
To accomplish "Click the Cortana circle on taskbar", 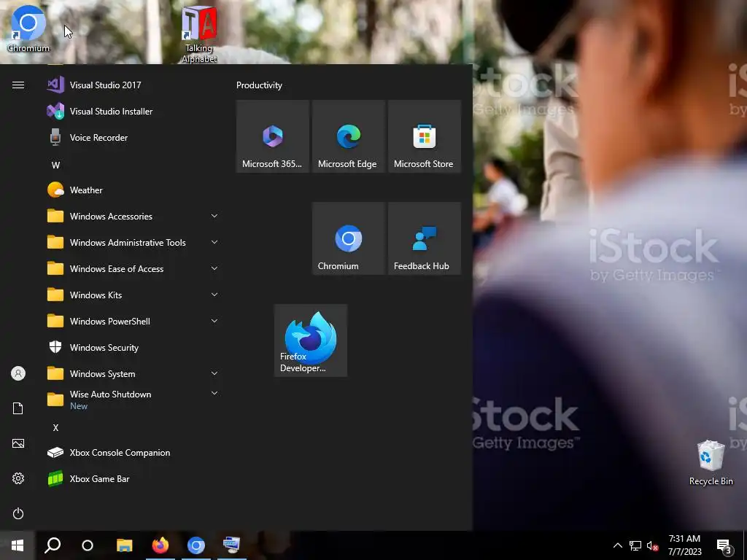I will coord(88,545).
